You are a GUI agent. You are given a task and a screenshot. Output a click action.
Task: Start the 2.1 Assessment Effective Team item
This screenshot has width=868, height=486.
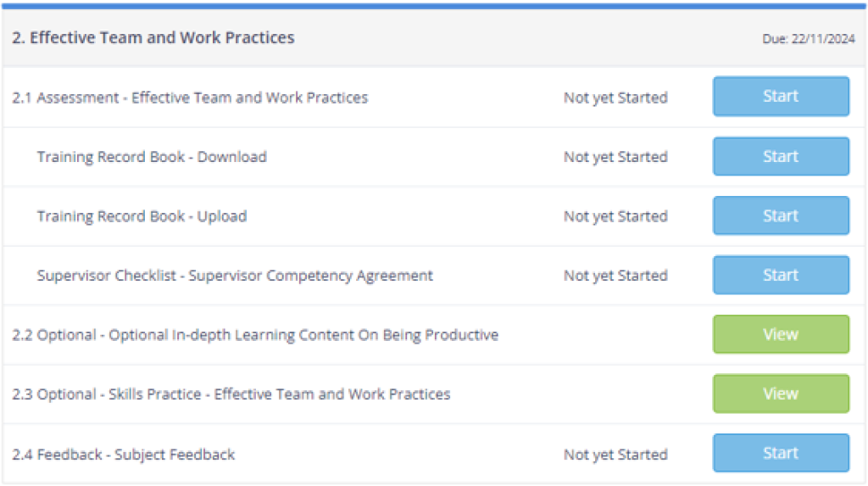pyautogui.click(x=781, y=97)
